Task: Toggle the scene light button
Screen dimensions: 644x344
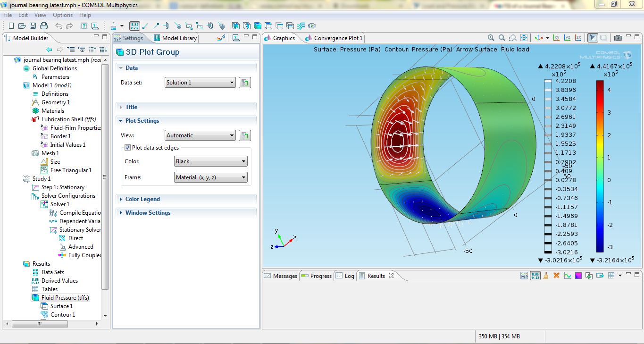Action: tap(593, 38)
